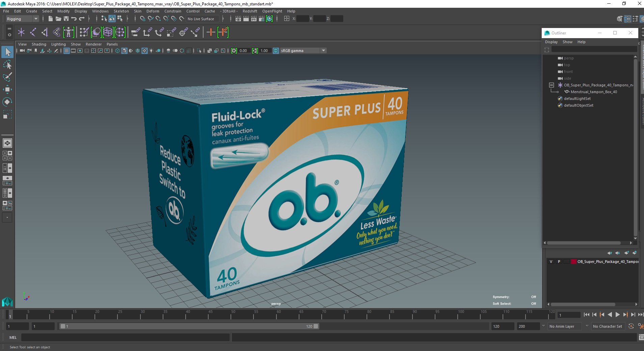Open the viewport Renderer menu

[93, 44]
